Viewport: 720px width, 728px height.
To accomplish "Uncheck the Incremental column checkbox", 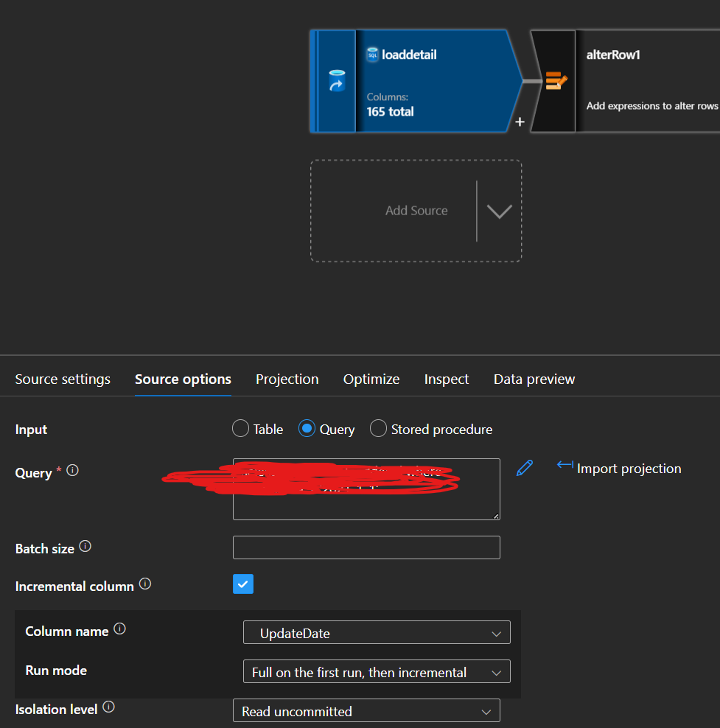I will click(x=243, y=584).
